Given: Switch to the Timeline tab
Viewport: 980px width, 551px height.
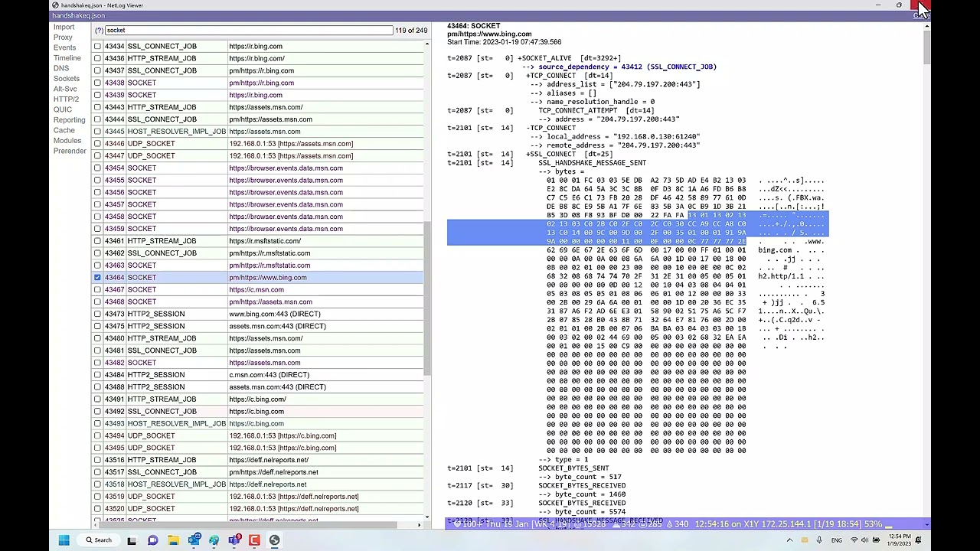Looking at the screenshot, I should (67, 58).
